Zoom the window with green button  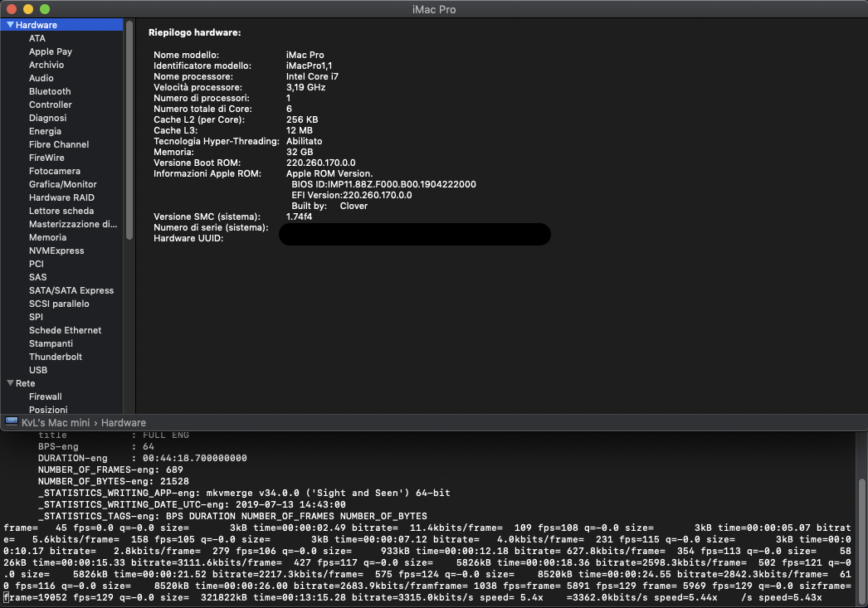click(x=45, y=9)
